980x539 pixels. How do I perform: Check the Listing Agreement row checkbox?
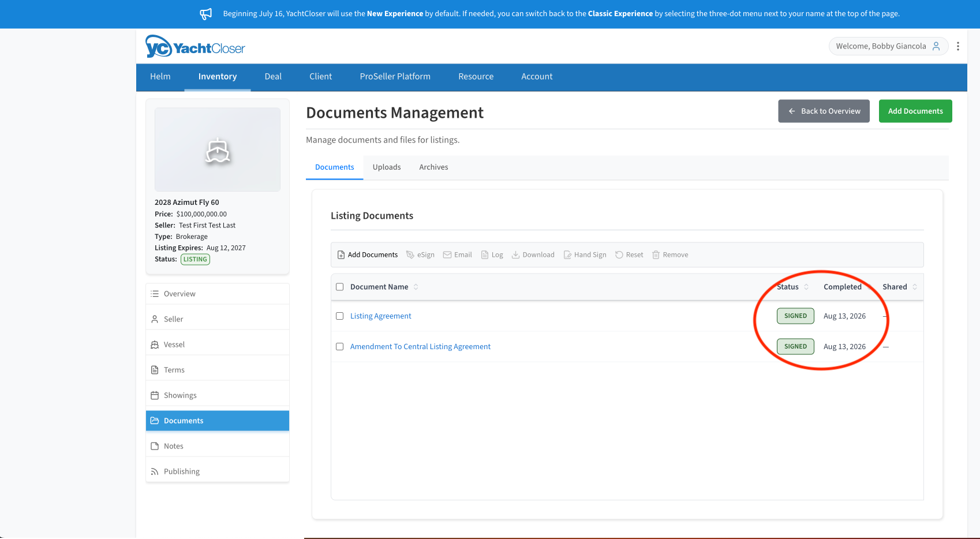coord(339,316)
